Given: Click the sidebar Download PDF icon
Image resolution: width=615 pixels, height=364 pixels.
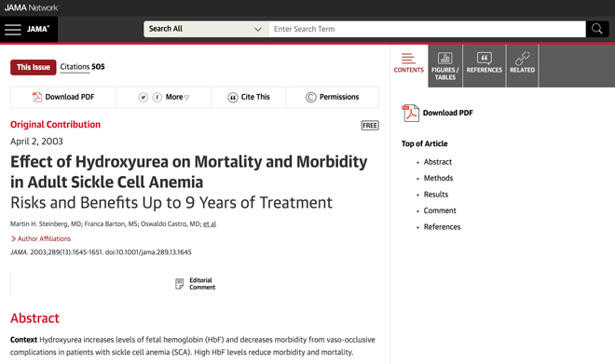Looking at the screenshot, I should point(410,114).
